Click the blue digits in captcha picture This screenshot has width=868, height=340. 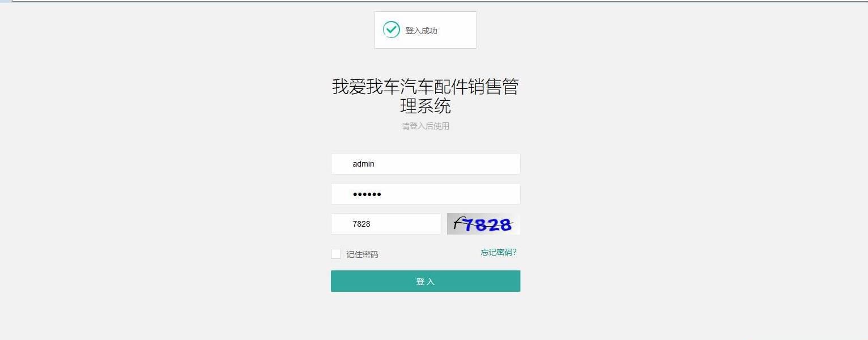click(488, 225)
